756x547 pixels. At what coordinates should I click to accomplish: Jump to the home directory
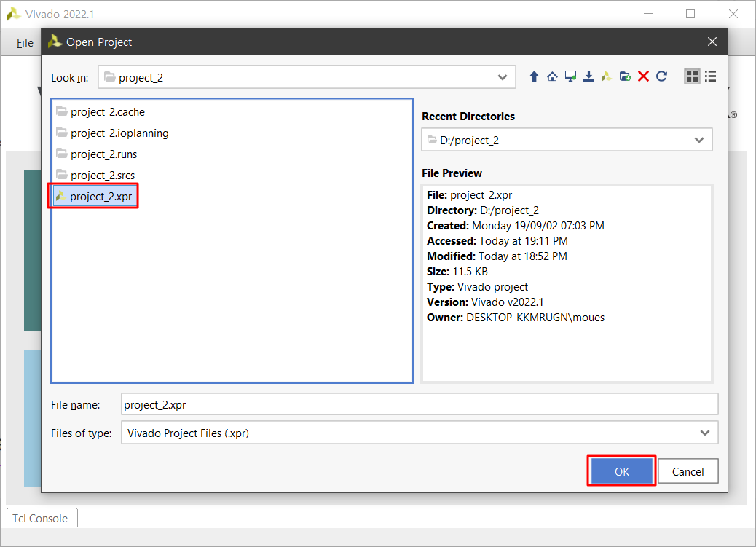[552, 76]
